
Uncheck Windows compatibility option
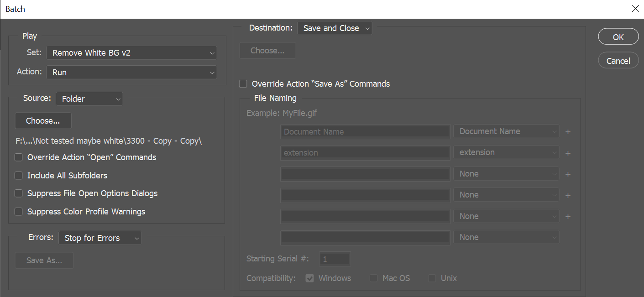[x=309, y=278]
